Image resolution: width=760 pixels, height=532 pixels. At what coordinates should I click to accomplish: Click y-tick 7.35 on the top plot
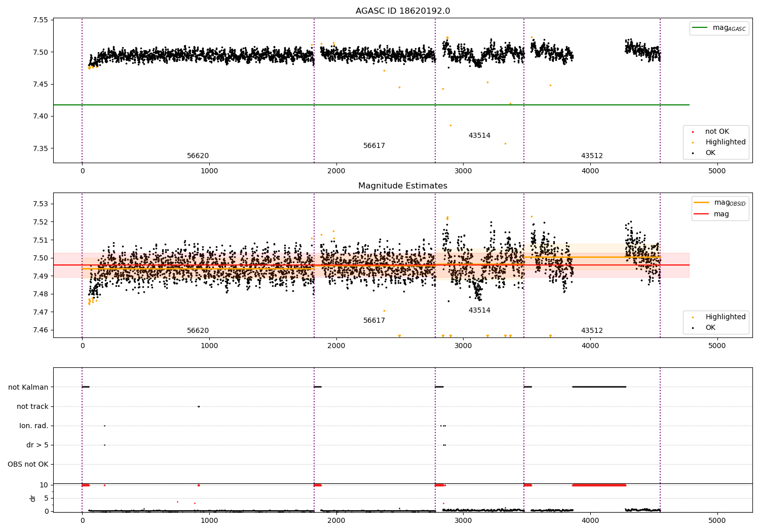coord(40,148)
